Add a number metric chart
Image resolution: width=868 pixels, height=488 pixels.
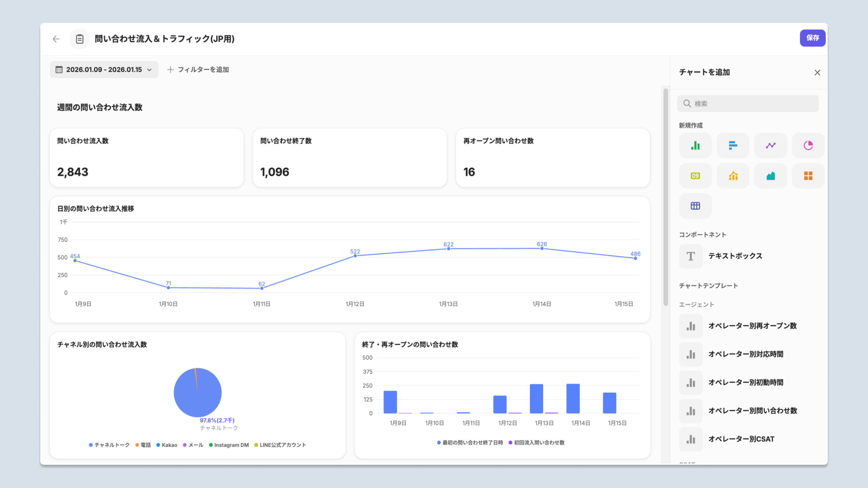pos(695,176)
